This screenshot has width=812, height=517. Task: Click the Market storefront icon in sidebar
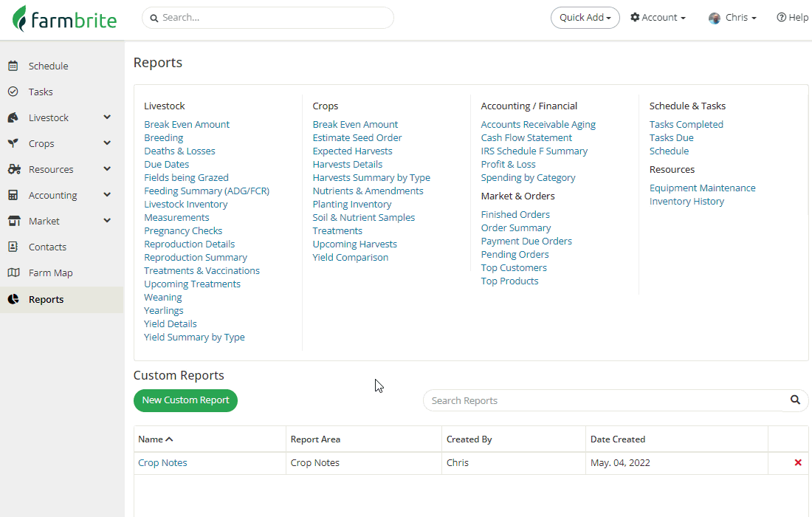pos(13,221)
